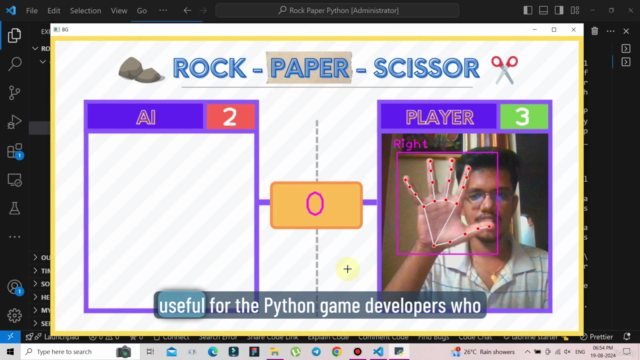Open the Customize Layout icon
The image size is (640, 360).
click(x=575, y=10)
